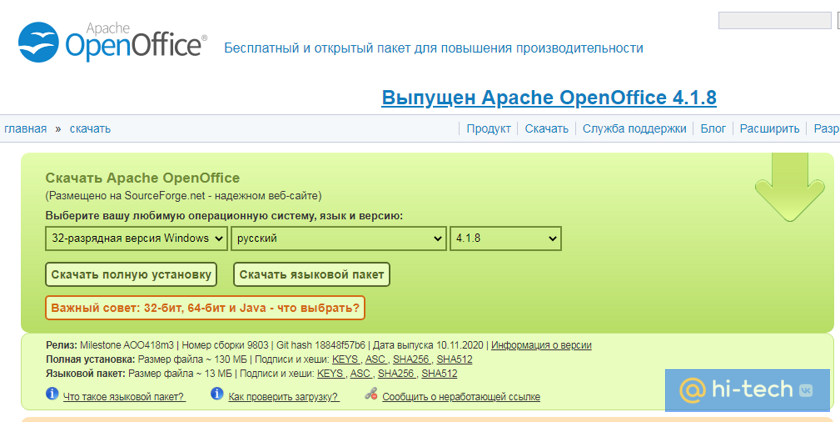Open the 'Расширить' menu item
Screen dimensions: 840x422
769,129
